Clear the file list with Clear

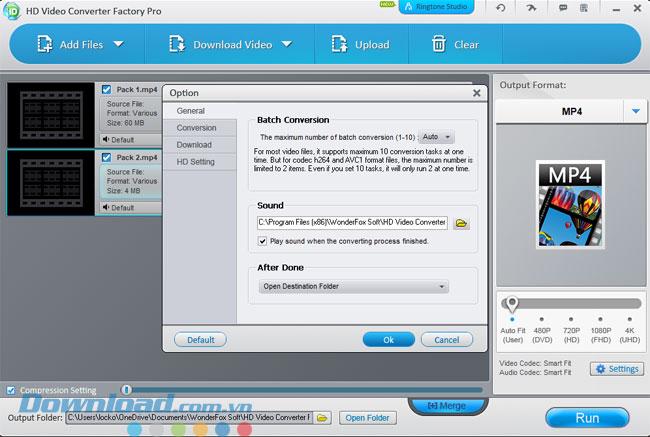click(455, 44)
